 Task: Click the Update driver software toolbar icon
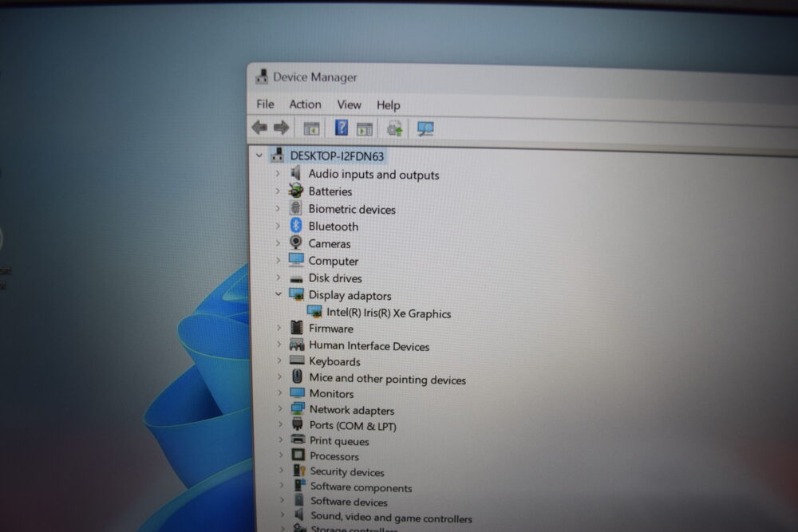pyautogui.click(x=394, y=128)
